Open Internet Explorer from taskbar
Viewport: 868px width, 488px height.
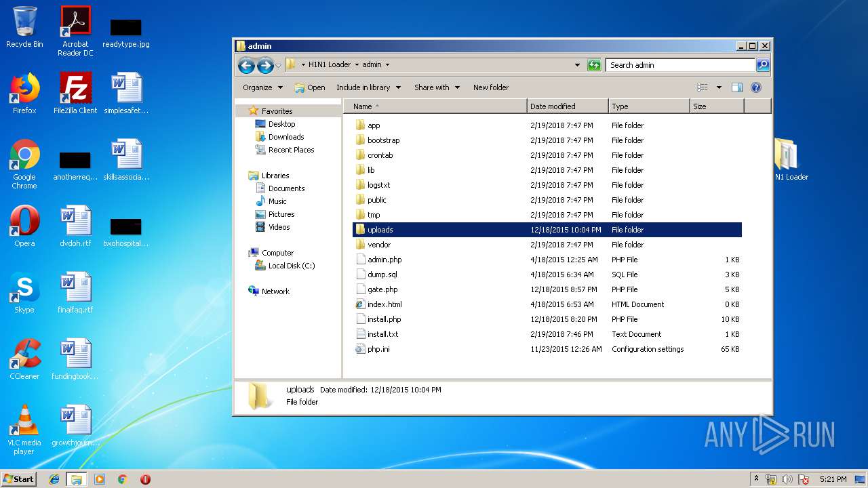point(54,479)
